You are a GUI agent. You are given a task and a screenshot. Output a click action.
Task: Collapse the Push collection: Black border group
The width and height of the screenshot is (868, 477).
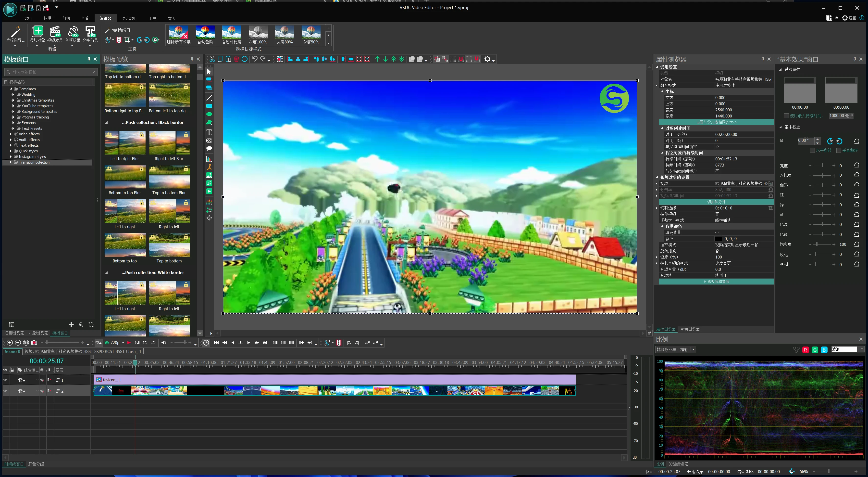(106, 122)
